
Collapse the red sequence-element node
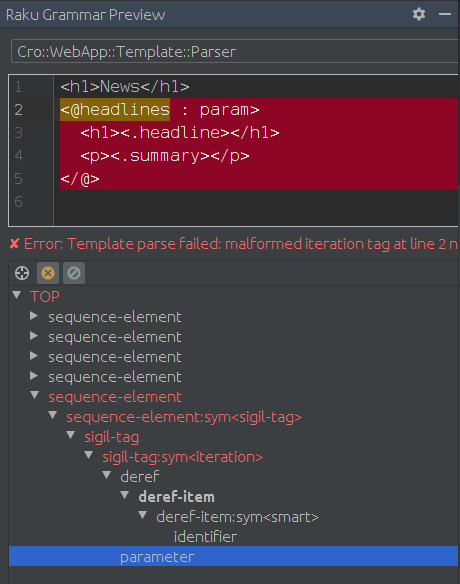pyautogui.click(x=35, y=395)
